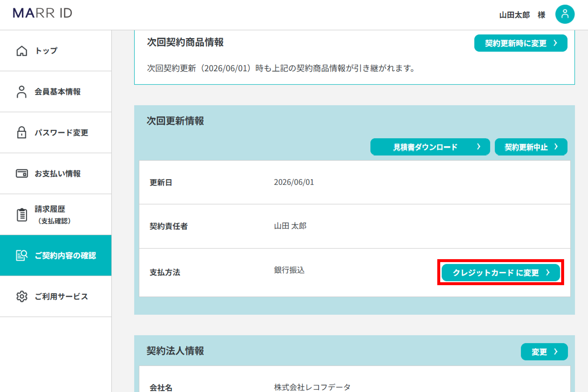Screen dimensions: 588x392
Task: Click the chevron on 契約更新中止
Action: click(556, 146)
